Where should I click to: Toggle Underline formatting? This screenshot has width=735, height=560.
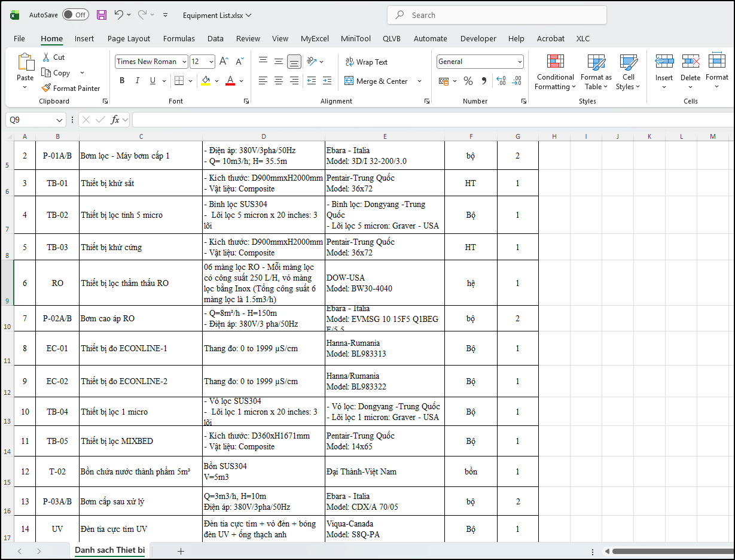[x=153, y=81]
